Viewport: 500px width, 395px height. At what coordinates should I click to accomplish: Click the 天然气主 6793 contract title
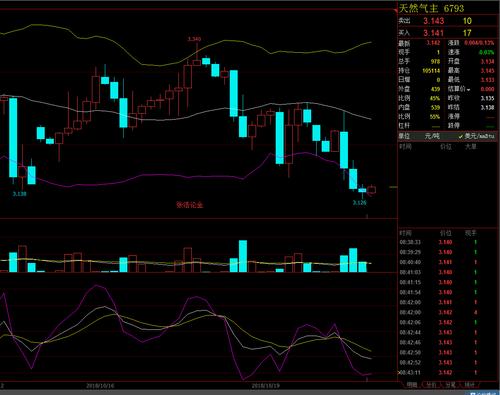[431, 8]
